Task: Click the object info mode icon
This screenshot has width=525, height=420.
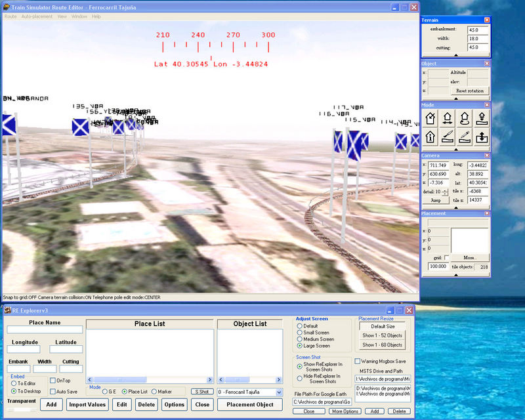Action: (430, 136)
